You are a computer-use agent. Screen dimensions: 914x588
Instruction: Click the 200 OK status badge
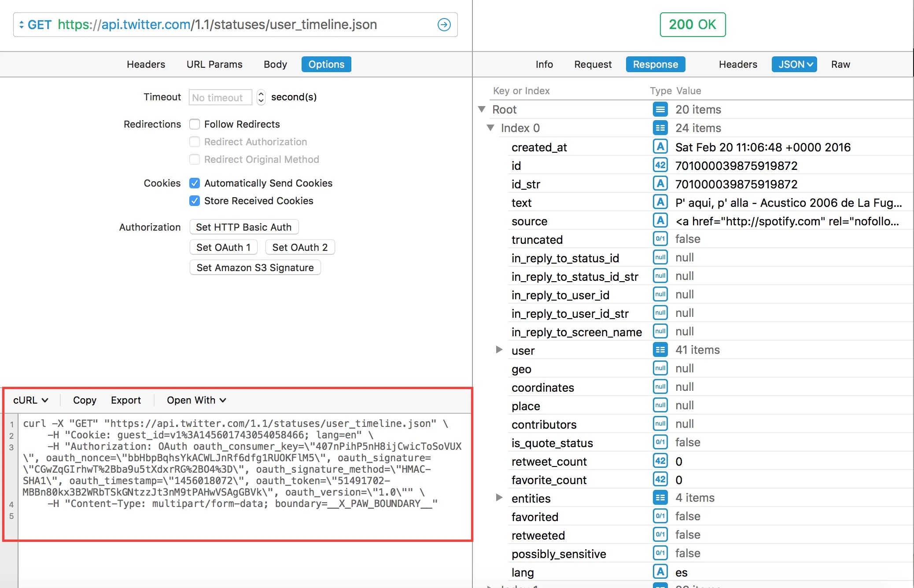pyautogui.click(x=693, y=25)
